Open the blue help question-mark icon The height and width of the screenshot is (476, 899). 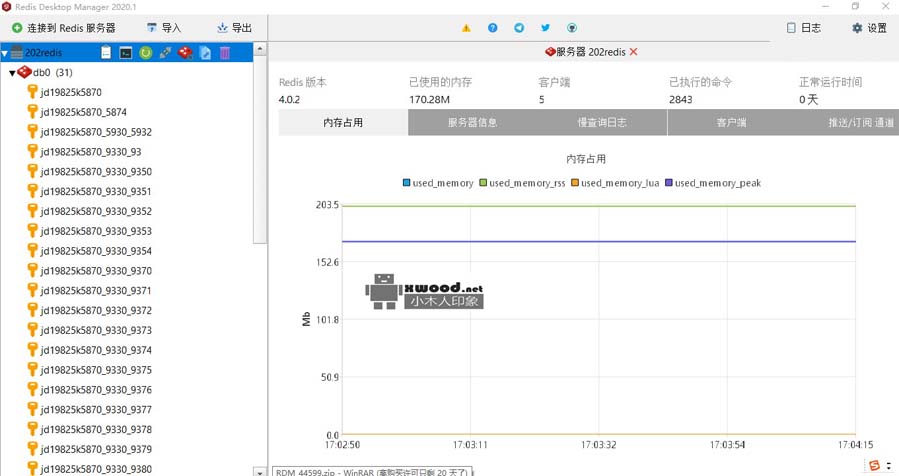[x=493, y=28]
